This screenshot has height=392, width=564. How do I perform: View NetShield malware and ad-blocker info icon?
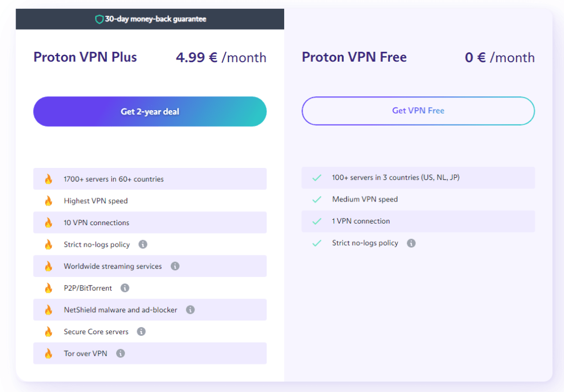point(190,309)
